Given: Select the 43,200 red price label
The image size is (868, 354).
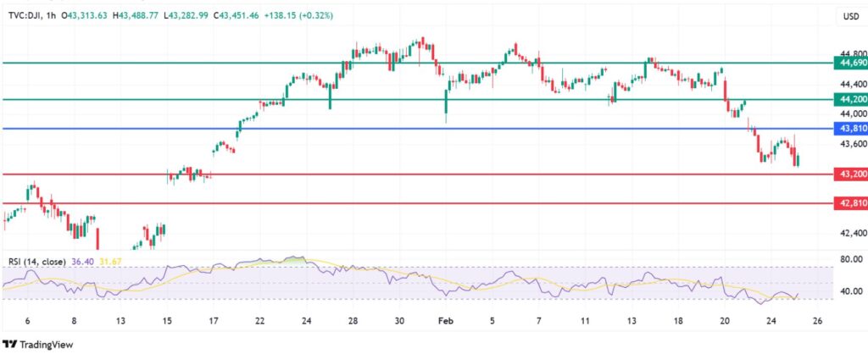Looking at the screenshot, I should (x=849, y=174).
